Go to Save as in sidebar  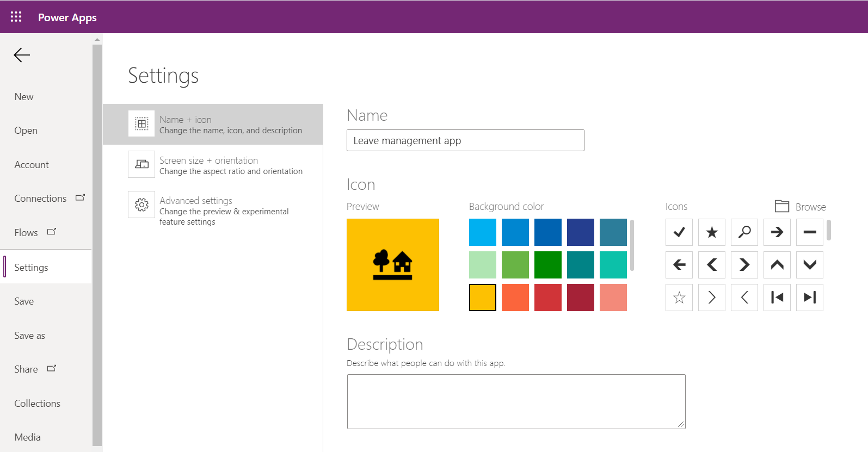pyautogui.click(x=30, y=336)
